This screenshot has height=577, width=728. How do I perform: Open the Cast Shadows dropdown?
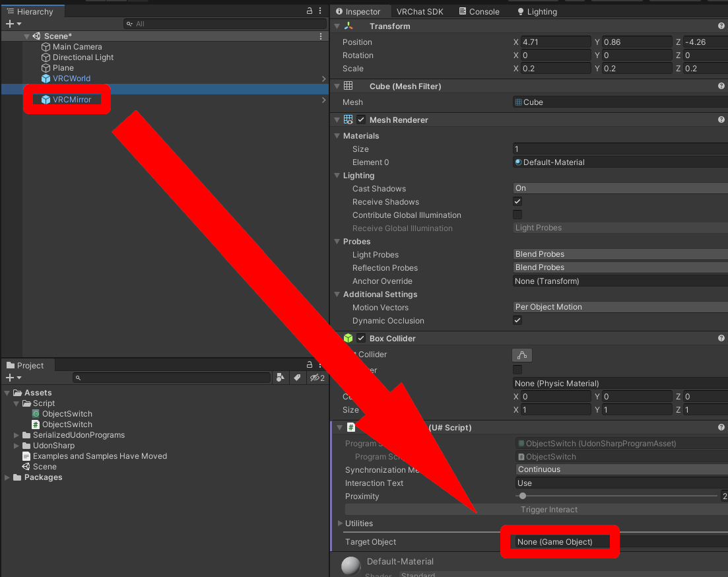(620, 188)
